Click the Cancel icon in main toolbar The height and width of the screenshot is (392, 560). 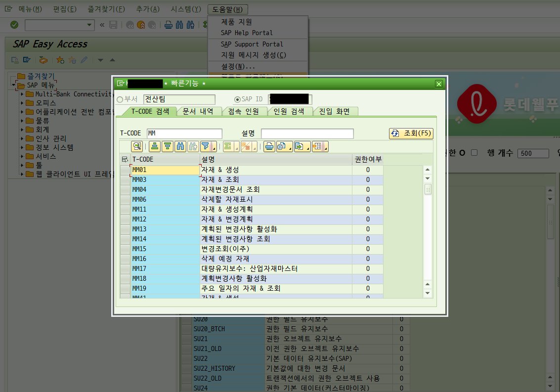pyautogui.click(x=152, y=25)
